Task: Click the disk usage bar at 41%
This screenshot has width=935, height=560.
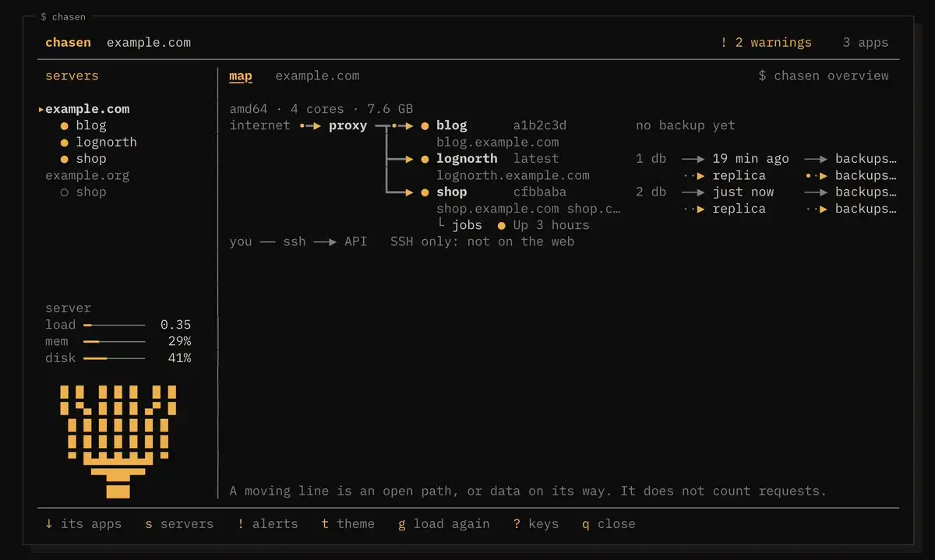Action: tap(114, 358)
